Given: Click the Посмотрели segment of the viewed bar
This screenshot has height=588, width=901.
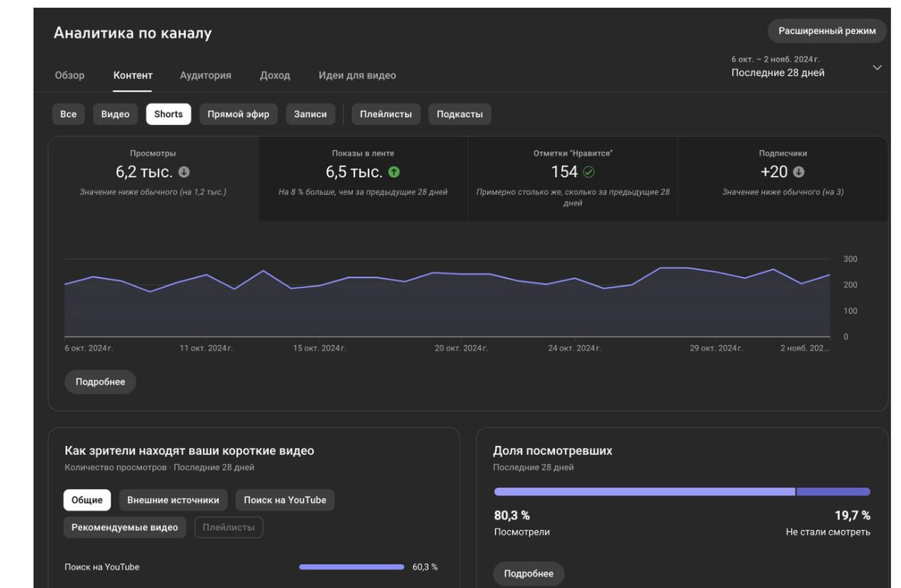Looking at the screenshot, I should tap(645, 491).
